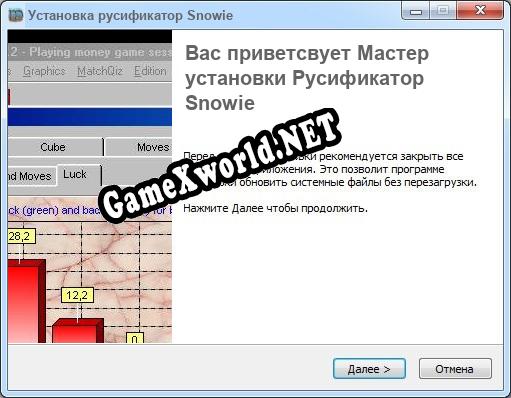The height and width of the screenshot is (398, 511).
Task: Click the Далее > button
Action: (369, 368)
